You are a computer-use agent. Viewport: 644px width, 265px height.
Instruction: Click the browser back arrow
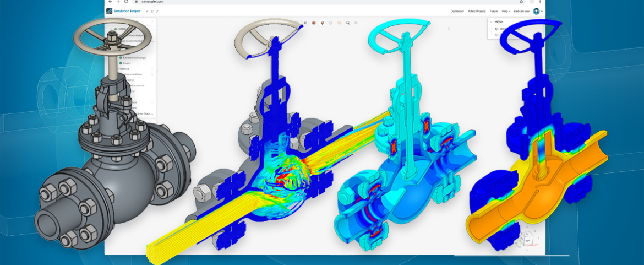(x=110, y=2)
